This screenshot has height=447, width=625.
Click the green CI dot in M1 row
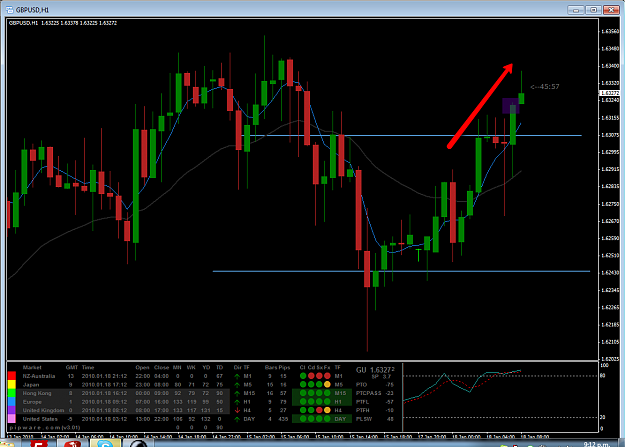pos(303,376)
